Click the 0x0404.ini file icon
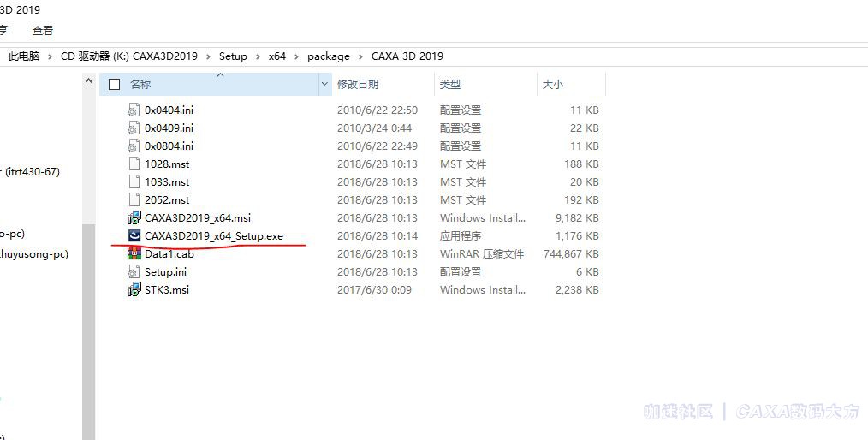Image resolution: width=868 pixels, height=440 pixels. 134,110
